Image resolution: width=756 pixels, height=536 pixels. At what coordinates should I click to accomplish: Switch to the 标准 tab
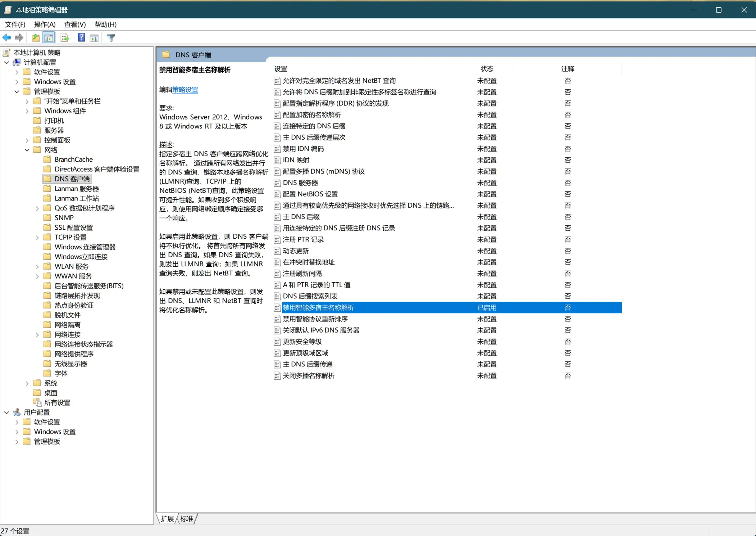[x=187, y=518]
